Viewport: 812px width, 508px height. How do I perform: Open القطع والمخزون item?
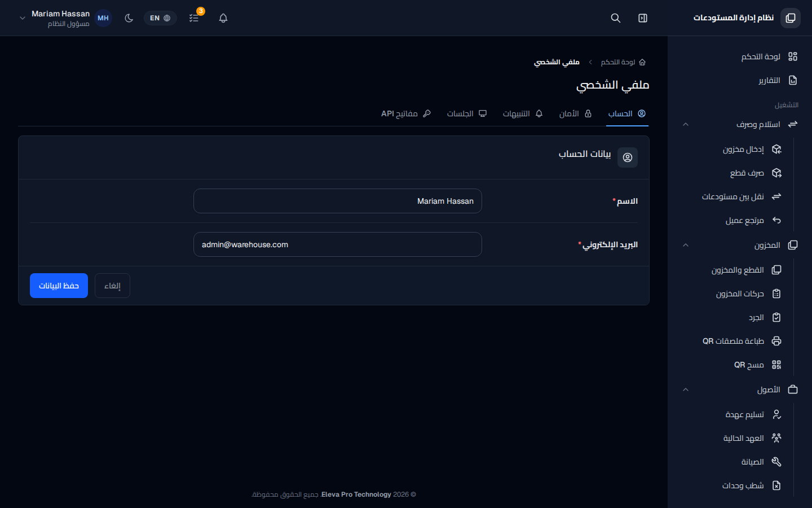pos(732,270)
